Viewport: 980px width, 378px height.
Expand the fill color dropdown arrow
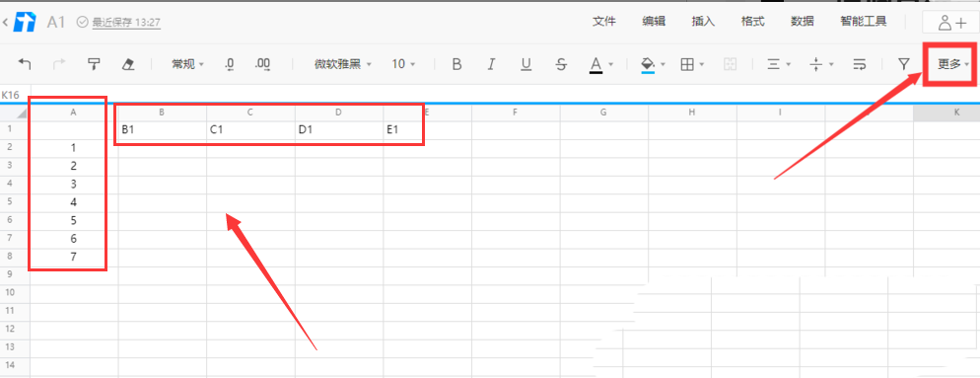point(663,64)
